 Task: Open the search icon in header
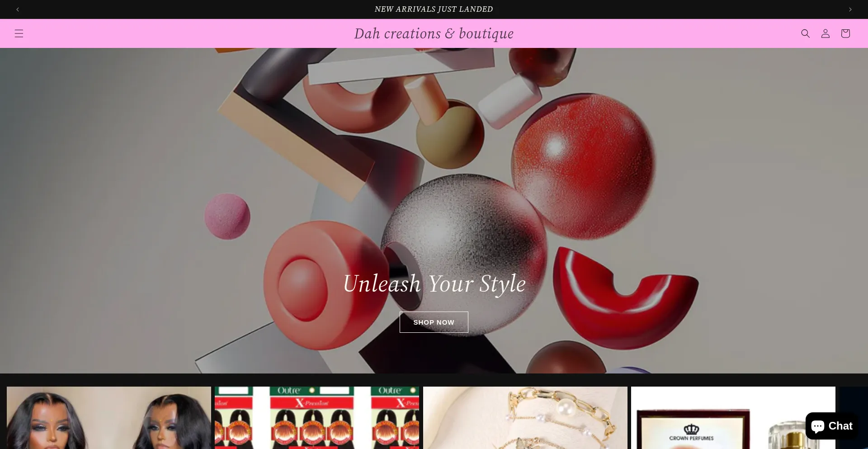point(805,33)
